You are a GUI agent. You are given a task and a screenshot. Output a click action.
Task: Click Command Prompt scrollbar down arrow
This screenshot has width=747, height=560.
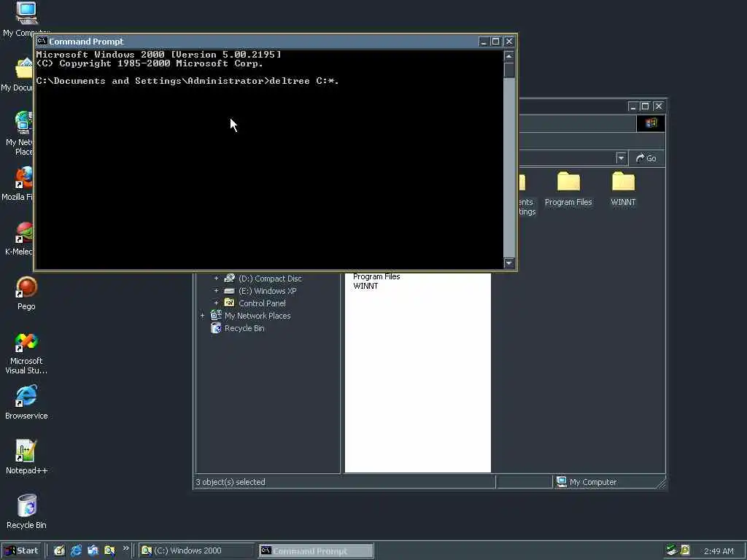point(508,262)
